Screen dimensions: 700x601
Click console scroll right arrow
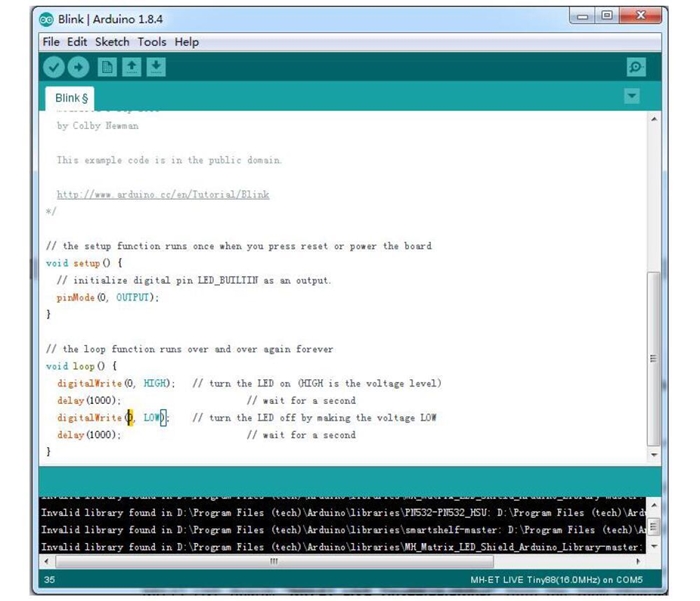[x=638, y=561]
